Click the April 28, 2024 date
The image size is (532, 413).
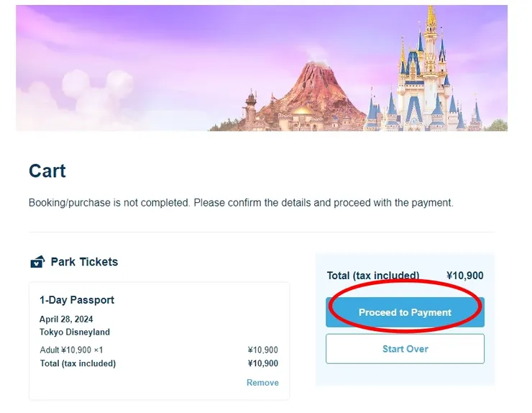(66, 319)
